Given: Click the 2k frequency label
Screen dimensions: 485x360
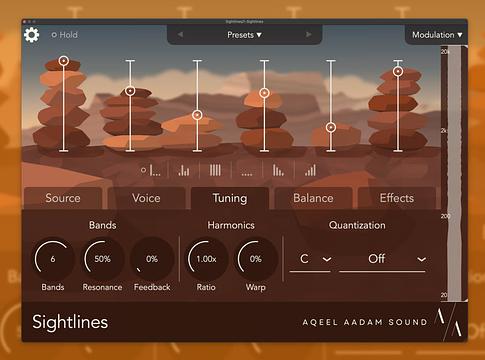Looking at the screenshot, I should (x=444, y=131).
